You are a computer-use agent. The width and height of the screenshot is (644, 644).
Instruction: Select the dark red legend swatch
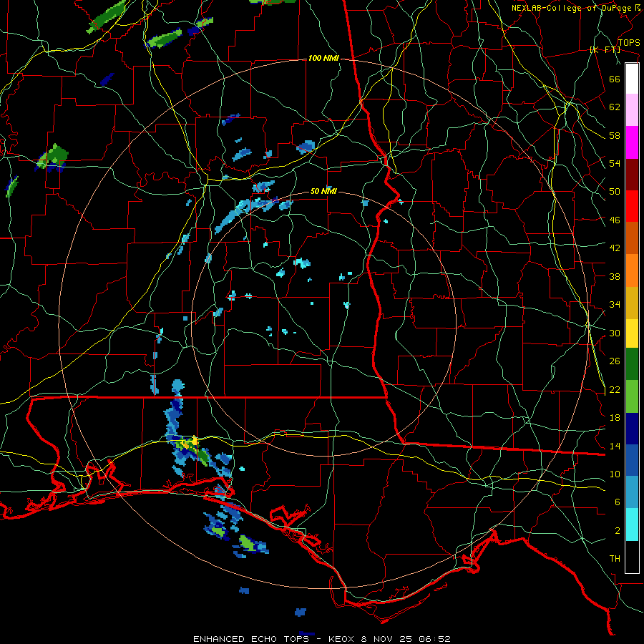tap(632, 175)
